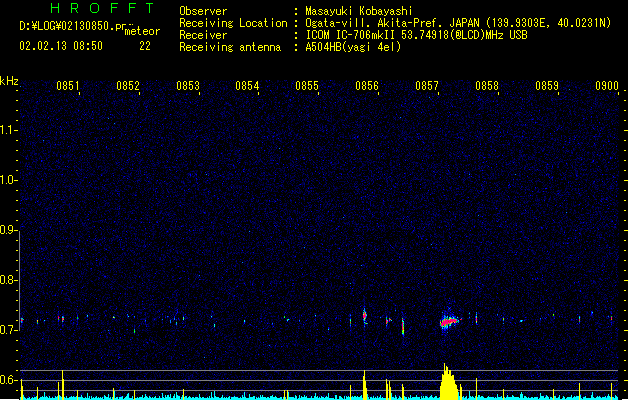The image size is (629, 400).
Task: Select the 0859 time marker
Action: pyautogui.click(x=547, y=85)
